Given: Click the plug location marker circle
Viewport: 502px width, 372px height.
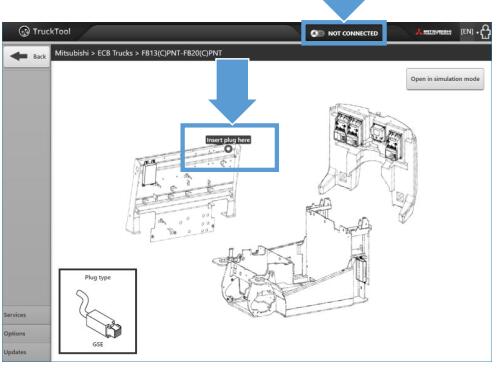Looking at the screenshot, I should pos(228,149).
